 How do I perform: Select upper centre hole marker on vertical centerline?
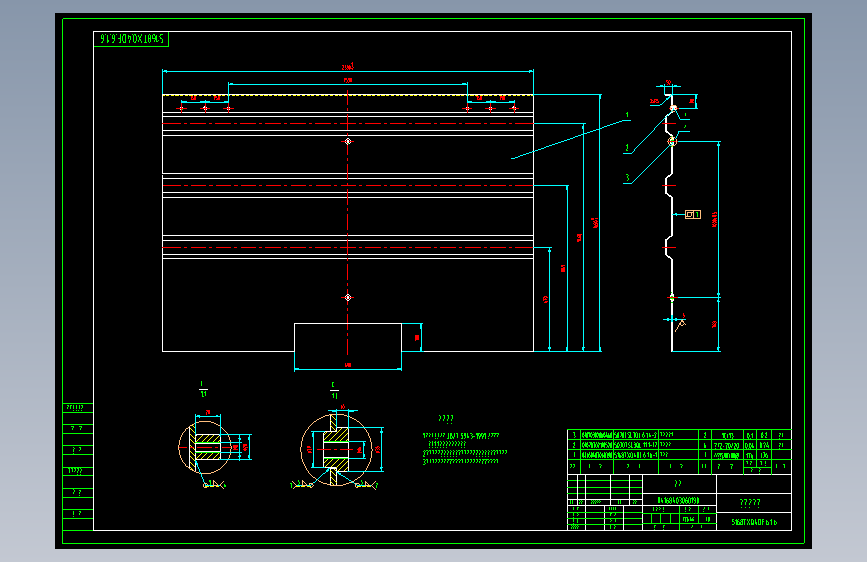(x=348, y=142)
